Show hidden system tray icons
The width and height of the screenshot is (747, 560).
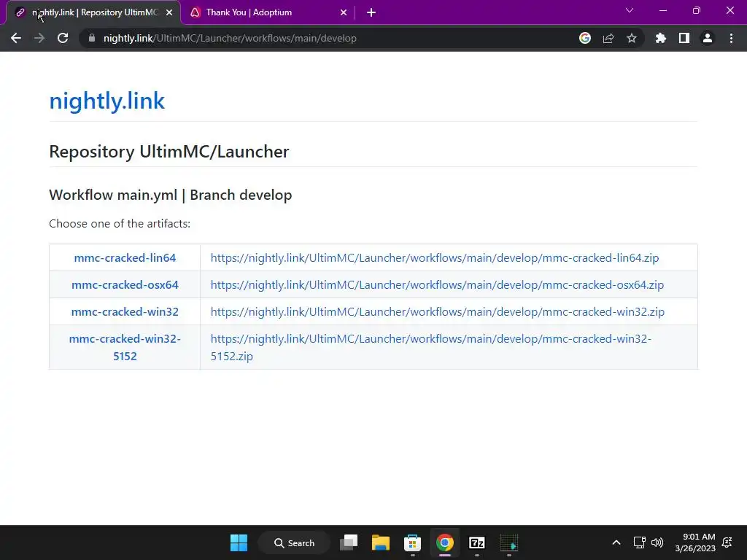pyautogui.click(x=616, y=542)
